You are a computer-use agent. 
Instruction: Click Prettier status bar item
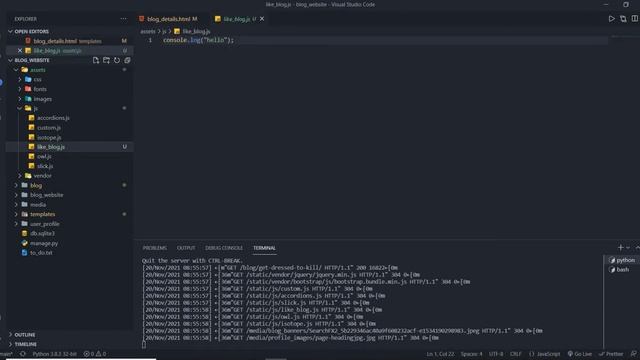click(611, 354)
